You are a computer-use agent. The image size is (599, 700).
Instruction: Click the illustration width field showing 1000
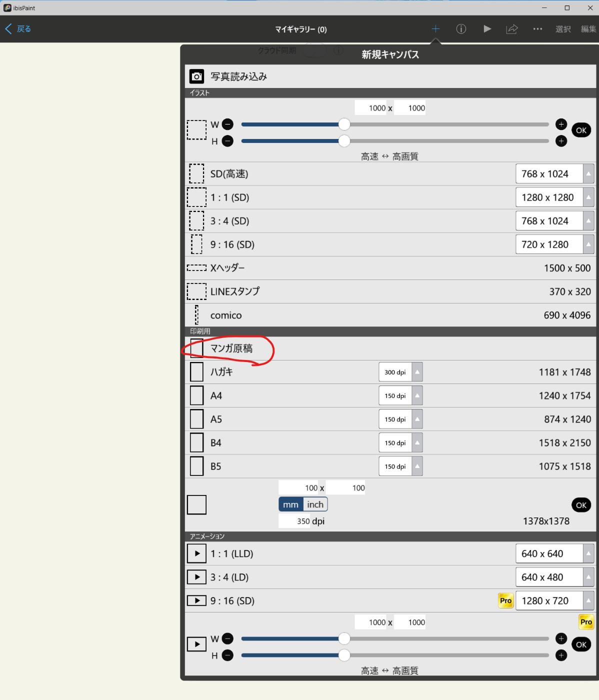pos(370,108)
